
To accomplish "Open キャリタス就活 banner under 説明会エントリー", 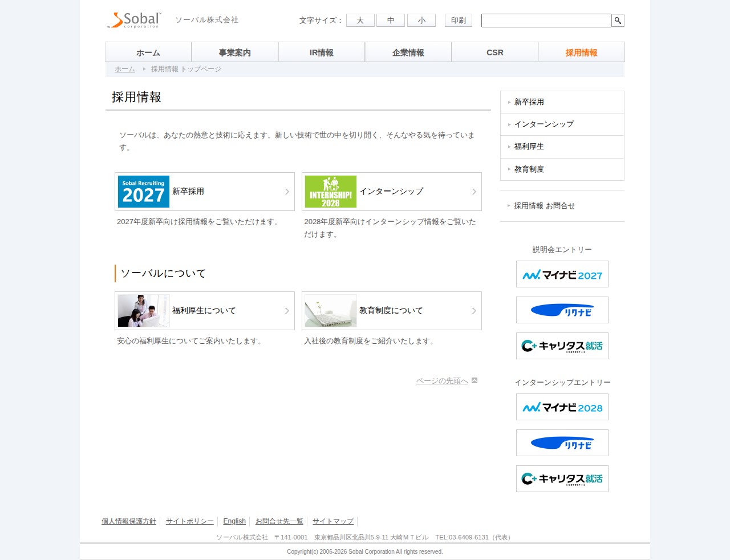I will [562, 346].
